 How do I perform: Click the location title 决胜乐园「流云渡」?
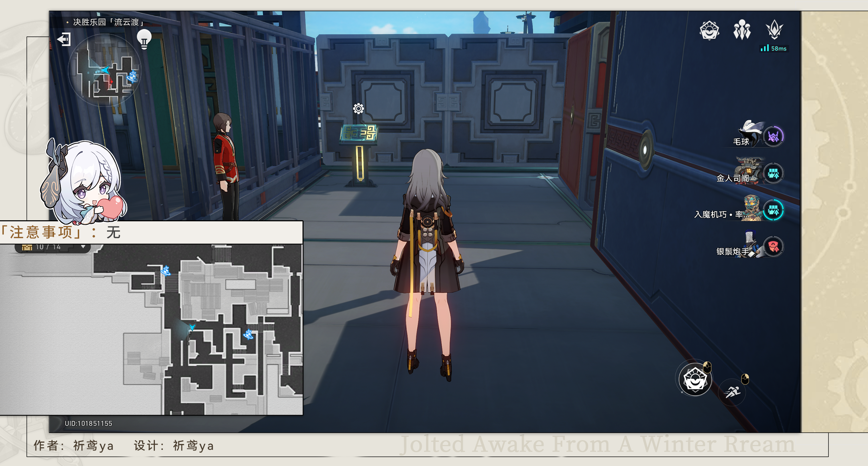(x=108, y=22)
